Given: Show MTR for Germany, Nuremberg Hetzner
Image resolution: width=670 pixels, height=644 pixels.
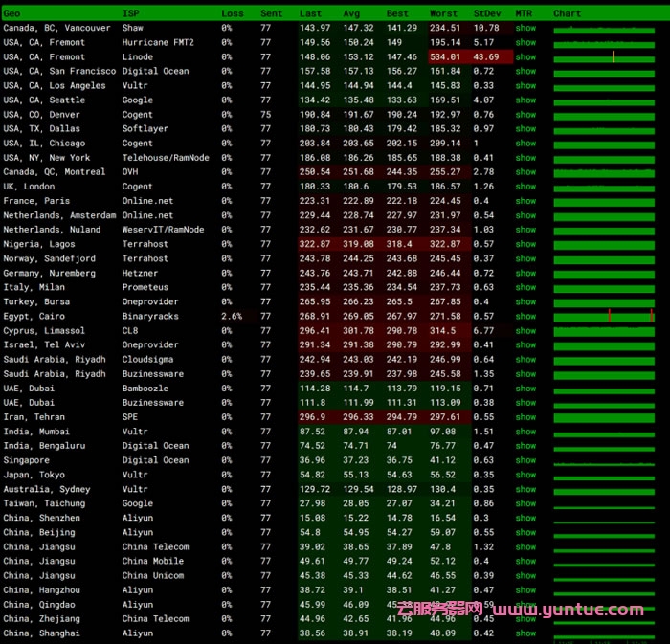Looking at the screenshot, I should tap(525, 273).
